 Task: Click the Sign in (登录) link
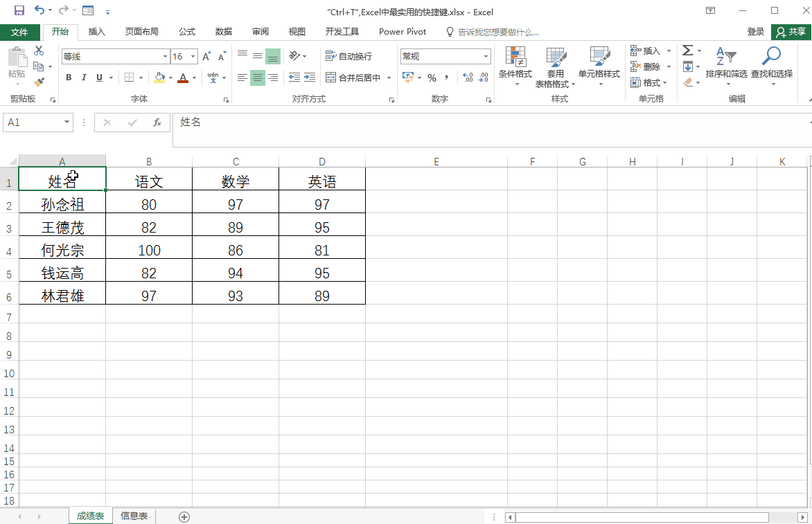tap(756, 32)
